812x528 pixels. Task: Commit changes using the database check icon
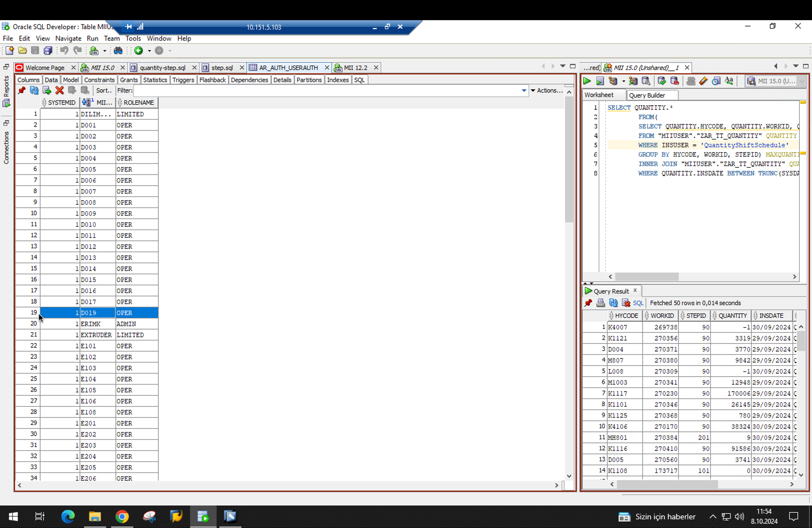click(661, 81)
